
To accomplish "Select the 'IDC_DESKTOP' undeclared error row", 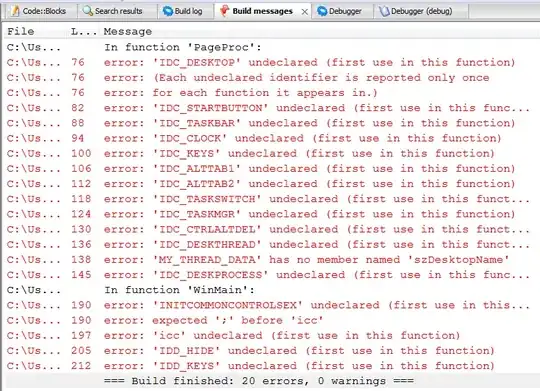I will [270, 62].
